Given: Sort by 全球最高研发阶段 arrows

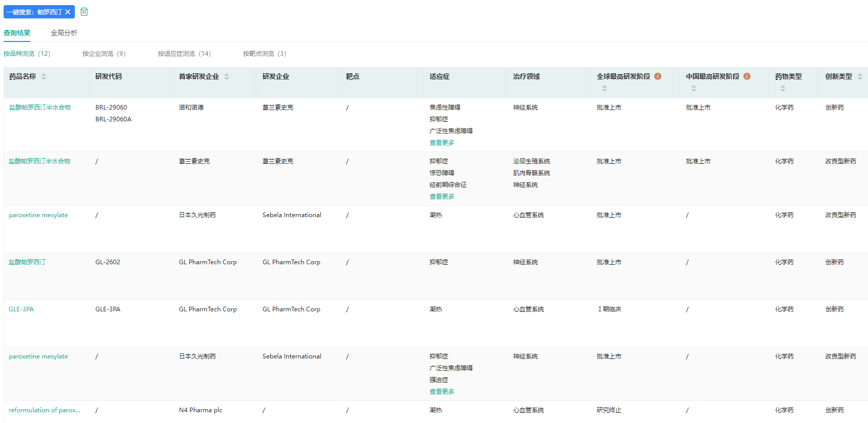Looking at the screenshot, I should click(x=604, y=88).
